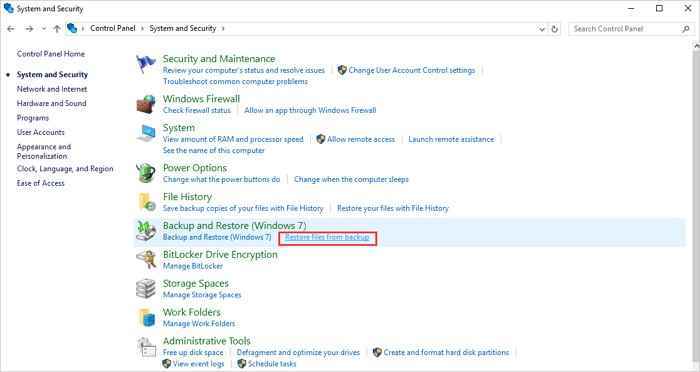Check firewall status

click(x=197, y=110)
